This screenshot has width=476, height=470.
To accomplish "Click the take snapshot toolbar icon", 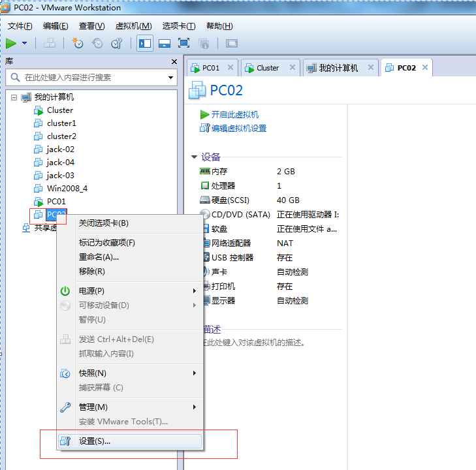I will pyautogui.click(x=78, y=43).
